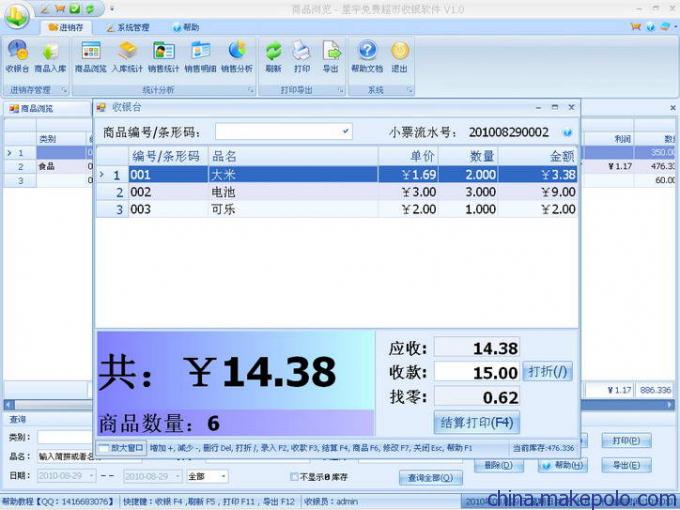This screenshot has width=680, height=510.
Task: Open the 全部 filter dropdown
Action: click(x=223, y=476)
